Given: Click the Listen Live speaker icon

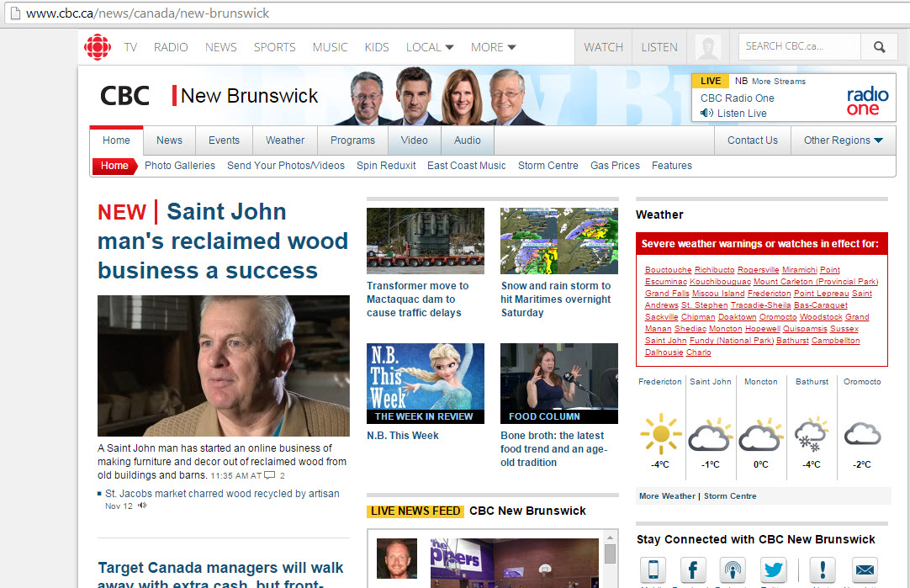Looking at the screenshot, I should 706,114.
